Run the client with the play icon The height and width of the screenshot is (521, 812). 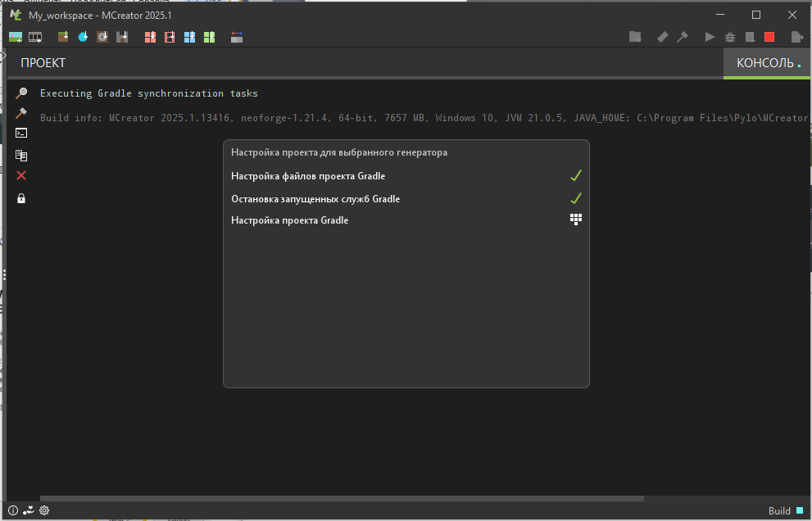(x=710, y=37)
